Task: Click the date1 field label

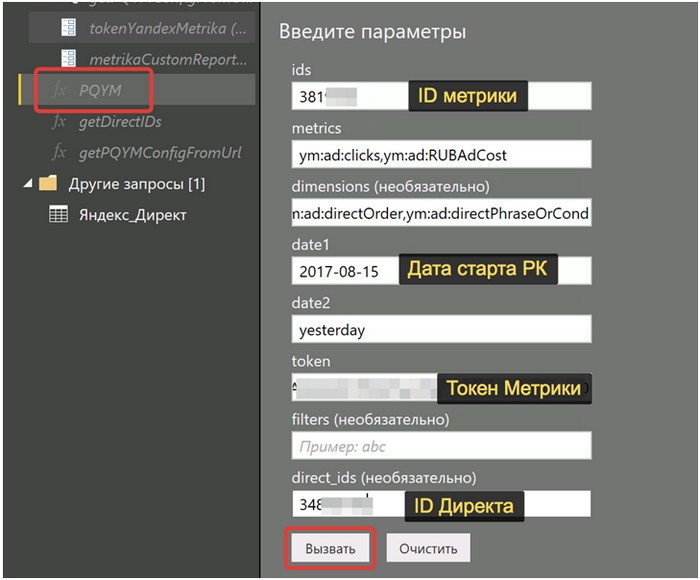Action: (310, 245)
